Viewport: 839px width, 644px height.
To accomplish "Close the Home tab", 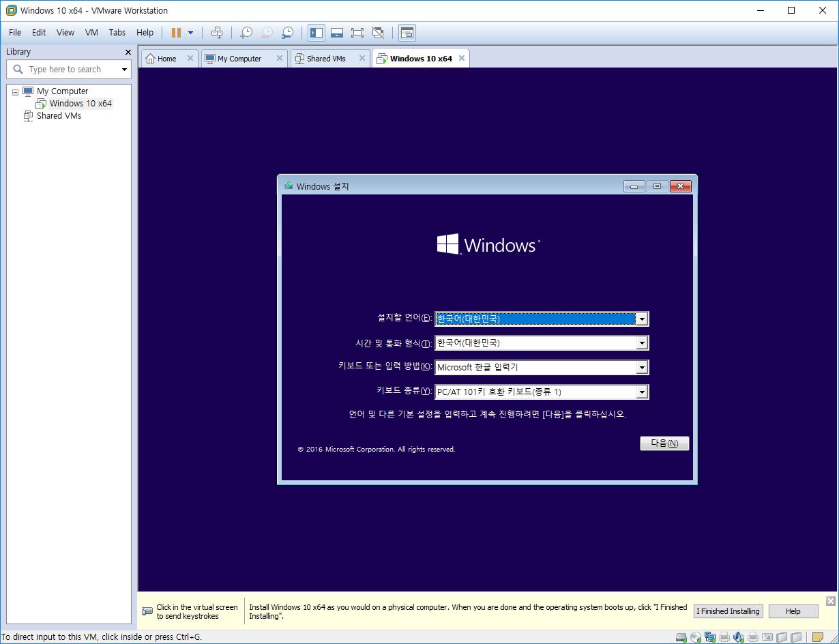I will (190, 58).
